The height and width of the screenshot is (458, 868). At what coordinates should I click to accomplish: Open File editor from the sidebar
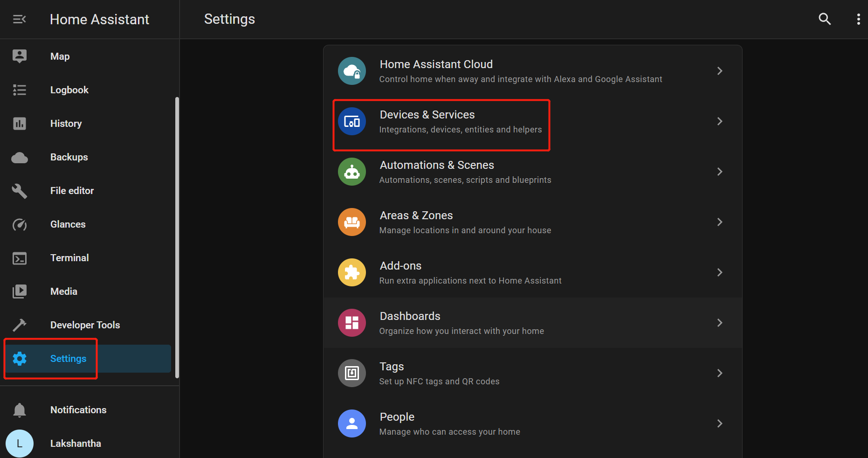click(x=72, y=191)
